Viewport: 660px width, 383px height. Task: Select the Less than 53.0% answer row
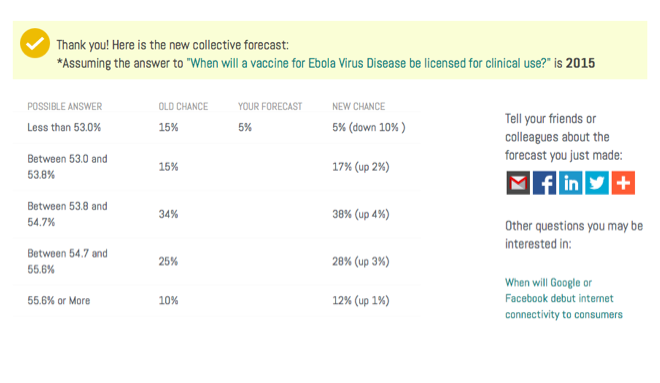[217, 128]
